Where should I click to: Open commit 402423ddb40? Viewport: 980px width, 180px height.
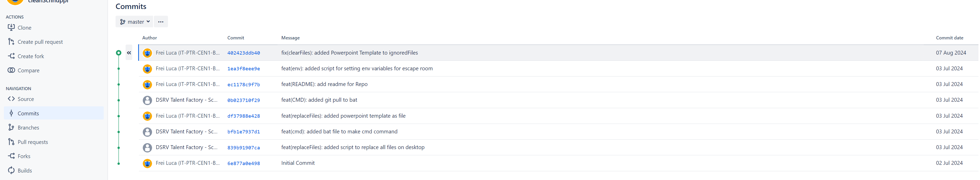(x=243, y=53)
